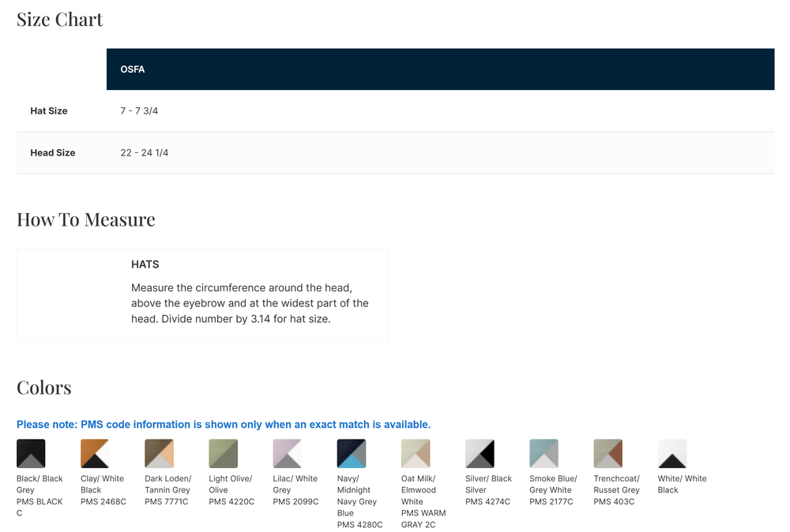Click the 22 - 24 1/4 head size value
The width and height of the screenshot is (790, 532).
[145, 153]
